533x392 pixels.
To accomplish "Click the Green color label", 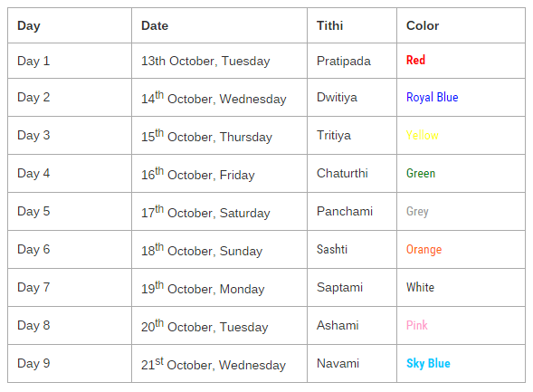I will click(x=421, y=174).
